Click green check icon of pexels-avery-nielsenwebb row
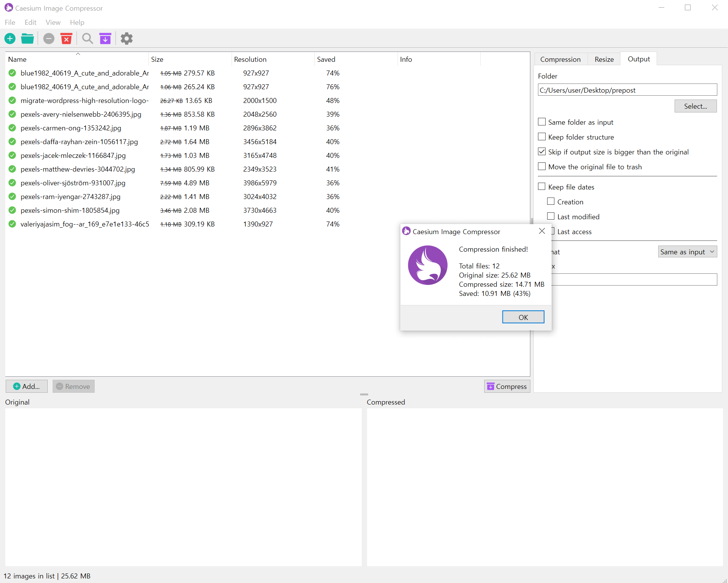The image size is (728, 583). click(12, 114)
